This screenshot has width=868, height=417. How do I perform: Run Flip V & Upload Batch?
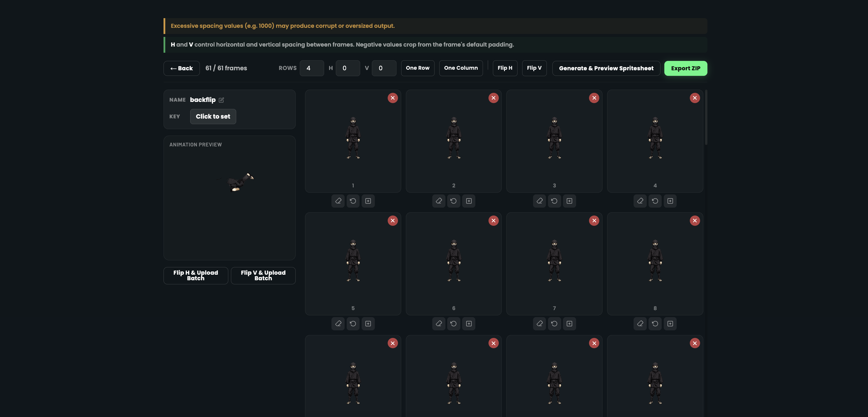point(263,276)
